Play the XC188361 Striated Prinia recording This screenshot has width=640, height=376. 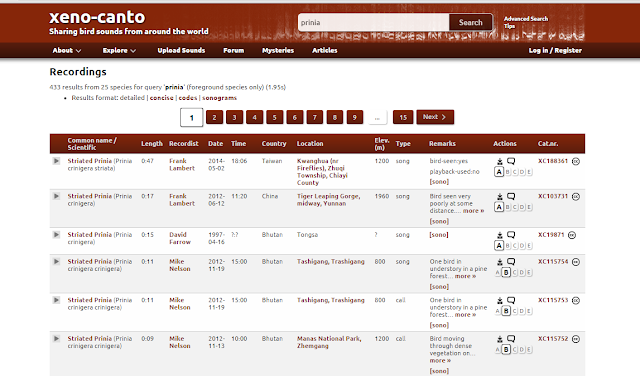tap(56, 161)
